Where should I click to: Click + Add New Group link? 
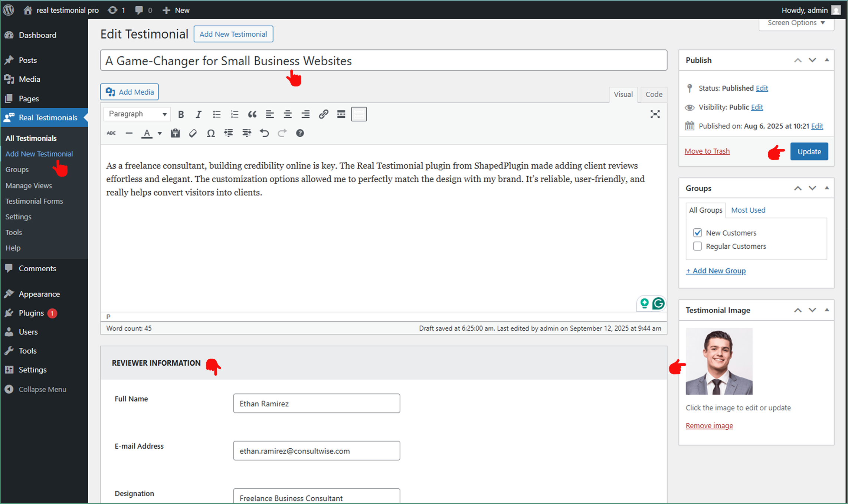(x=716, y=271)
